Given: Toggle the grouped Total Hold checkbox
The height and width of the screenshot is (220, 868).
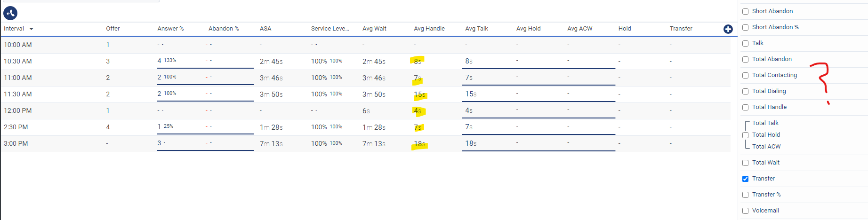Looking at the screenshot, I should click(745, 135).
